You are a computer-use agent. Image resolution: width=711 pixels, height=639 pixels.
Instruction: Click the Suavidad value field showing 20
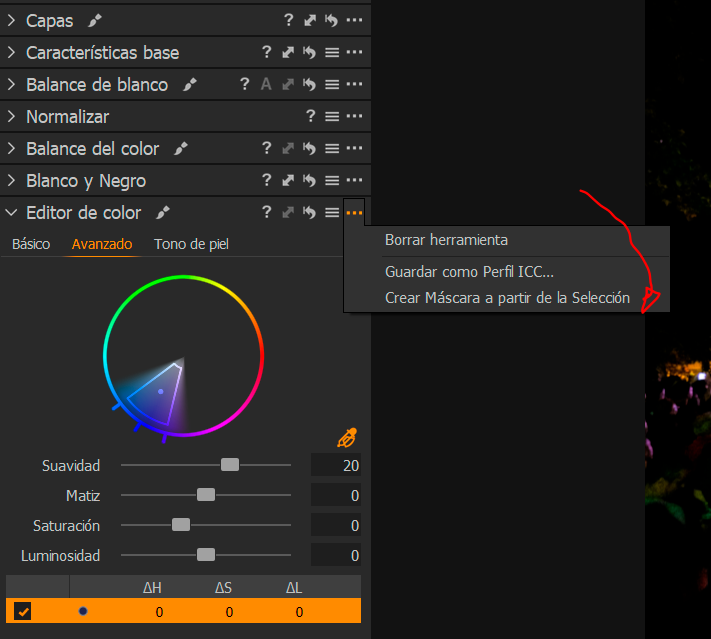click(336, 465)
